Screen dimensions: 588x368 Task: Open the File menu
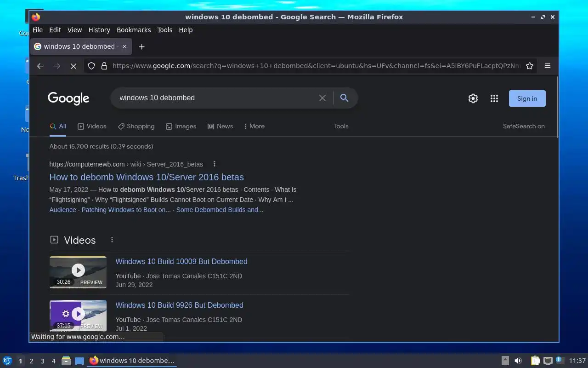38,30
